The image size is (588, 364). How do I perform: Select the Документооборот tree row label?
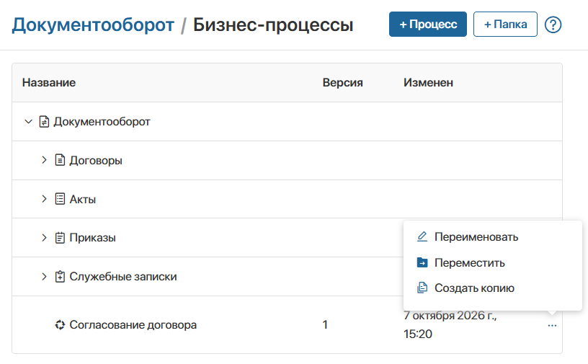click(102, 122)
